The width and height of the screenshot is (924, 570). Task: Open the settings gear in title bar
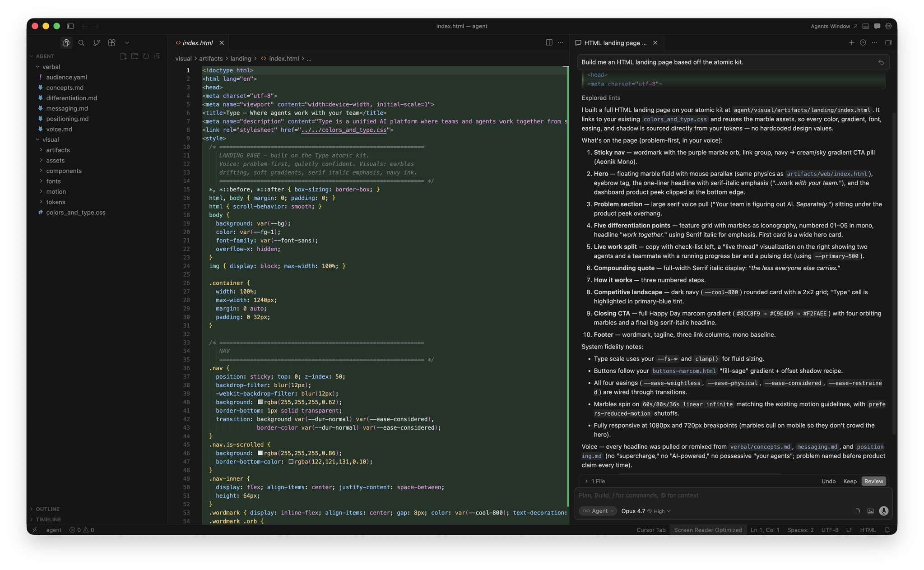(888, 26)
